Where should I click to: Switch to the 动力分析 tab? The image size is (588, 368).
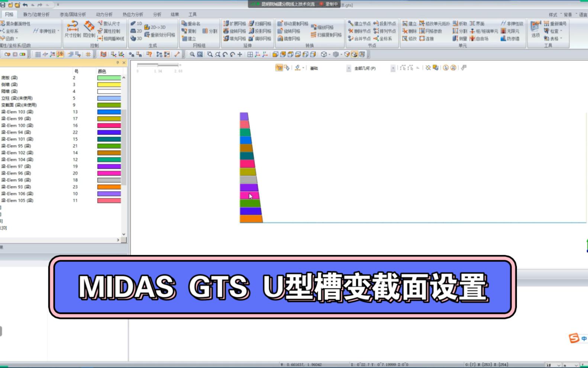point(104,15)
